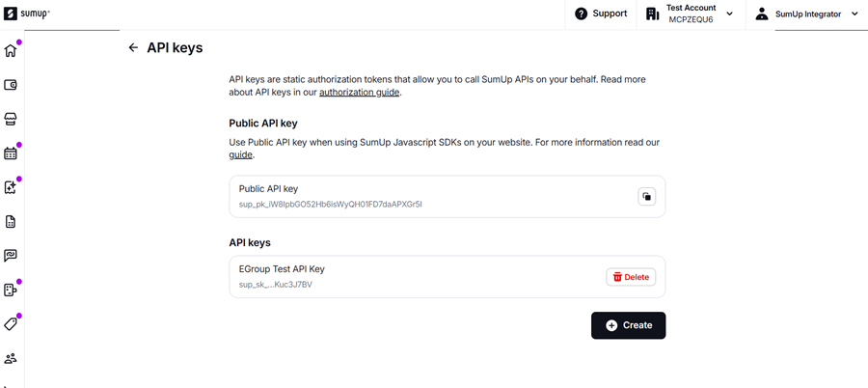Image resolution: width=868 pixels, height=388 pixels.
Task: Open the card reader icon in sidebar
Action: click(11, 290)
